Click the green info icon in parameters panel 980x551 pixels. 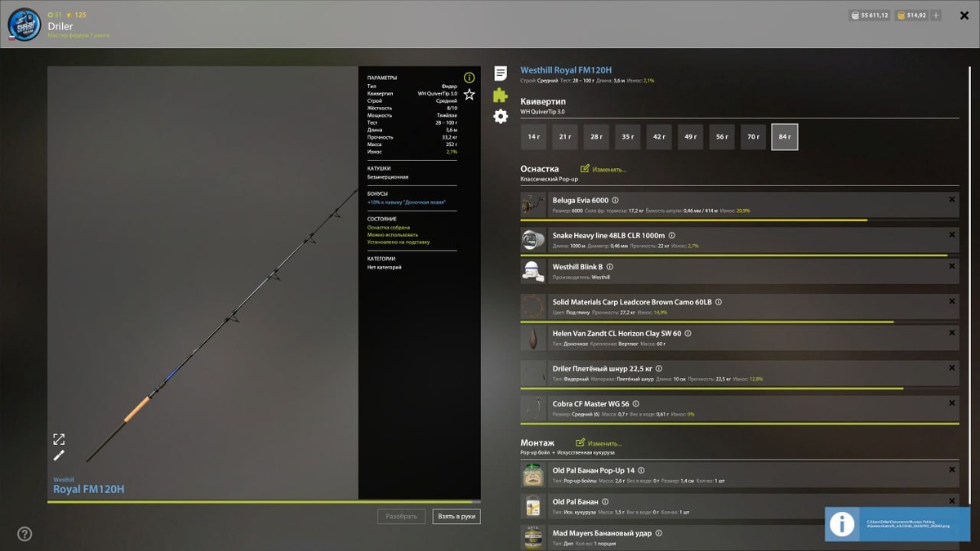tap(469, 78)
